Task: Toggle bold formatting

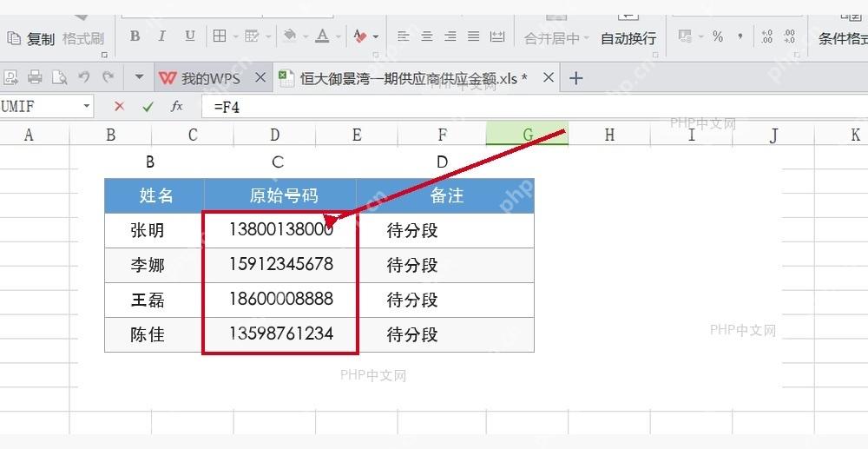Action: (135, 36)
